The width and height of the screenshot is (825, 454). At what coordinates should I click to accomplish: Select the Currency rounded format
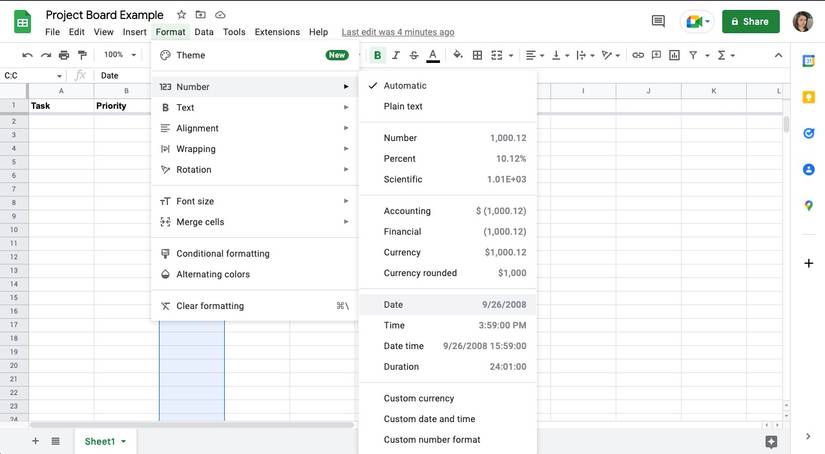(x=448, y=273)
